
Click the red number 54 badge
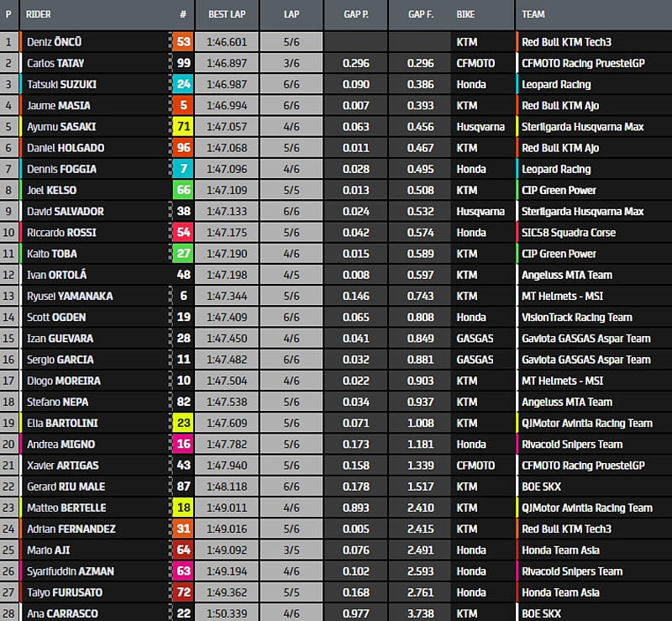pyautogui.click(x=183, y=233)
